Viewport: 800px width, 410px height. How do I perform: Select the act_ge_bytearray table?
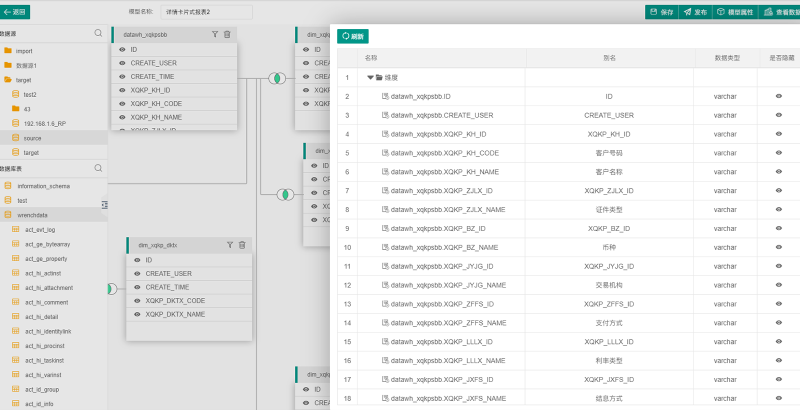tap(47, 244)
